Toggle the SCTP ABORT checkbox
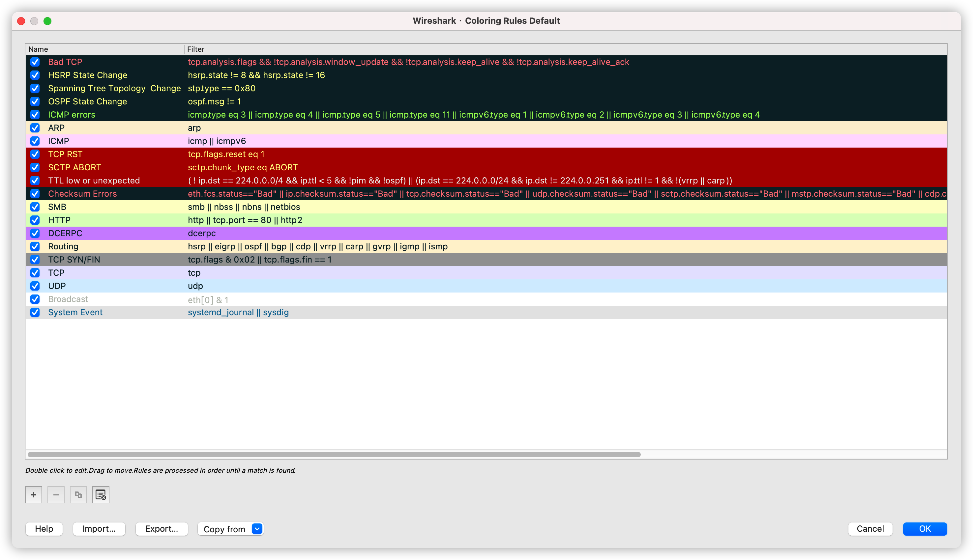 (x=35, y=167)
